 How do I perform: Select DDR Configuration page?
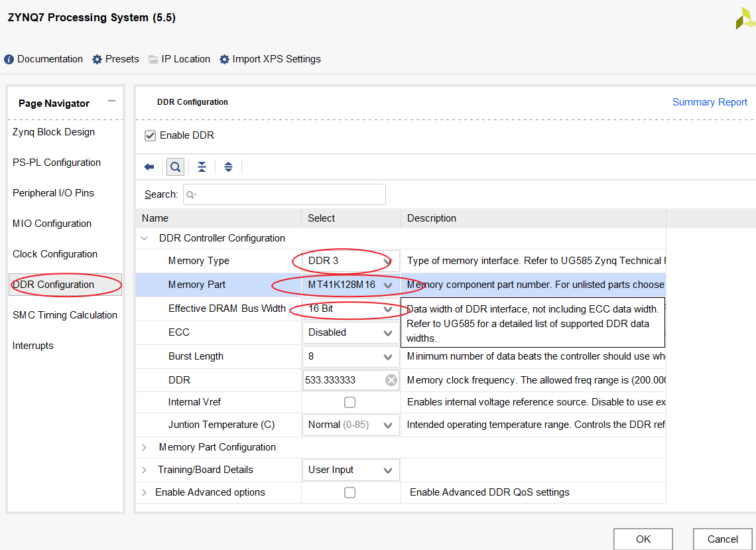click(x=65, y=285)
